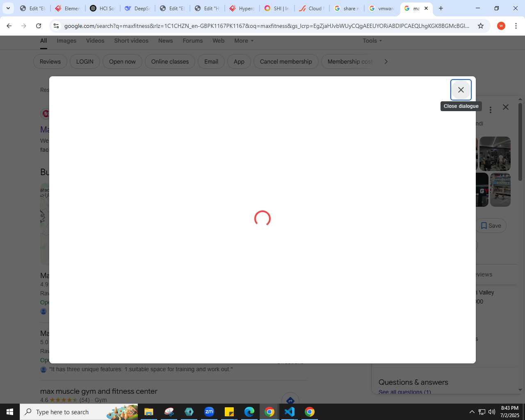The height and width of the screenshot is (420, 525).
Task: Select the Videos search tab
Action: pos(95,41)
